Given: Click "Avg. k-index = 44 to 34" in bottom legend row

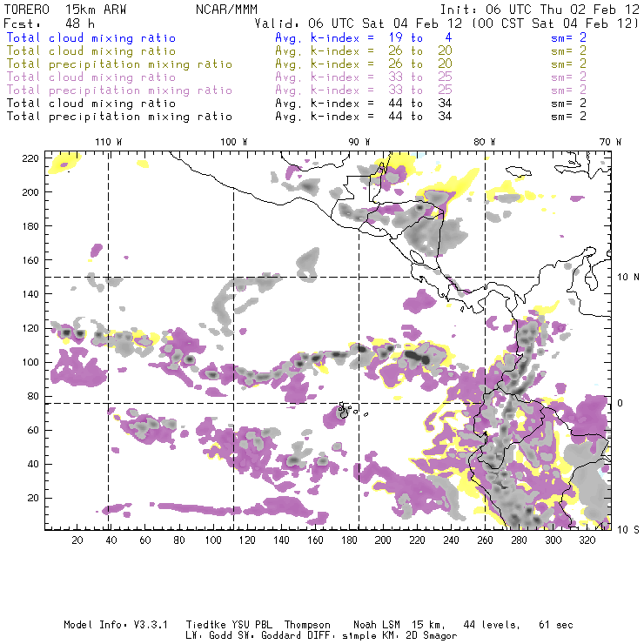Looking at the screenshot, I should coord(364,117).
